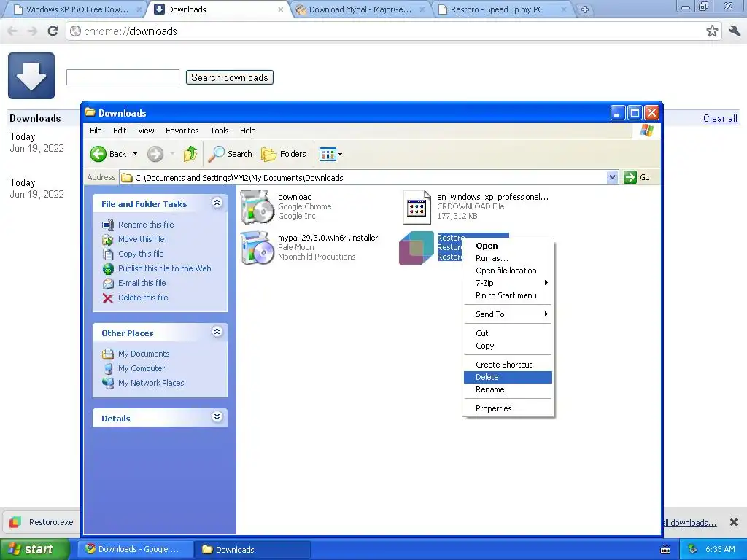Click the Clear all link in Chrome
Viewport: 747px width, 560px height.
[x=720, y=119]
